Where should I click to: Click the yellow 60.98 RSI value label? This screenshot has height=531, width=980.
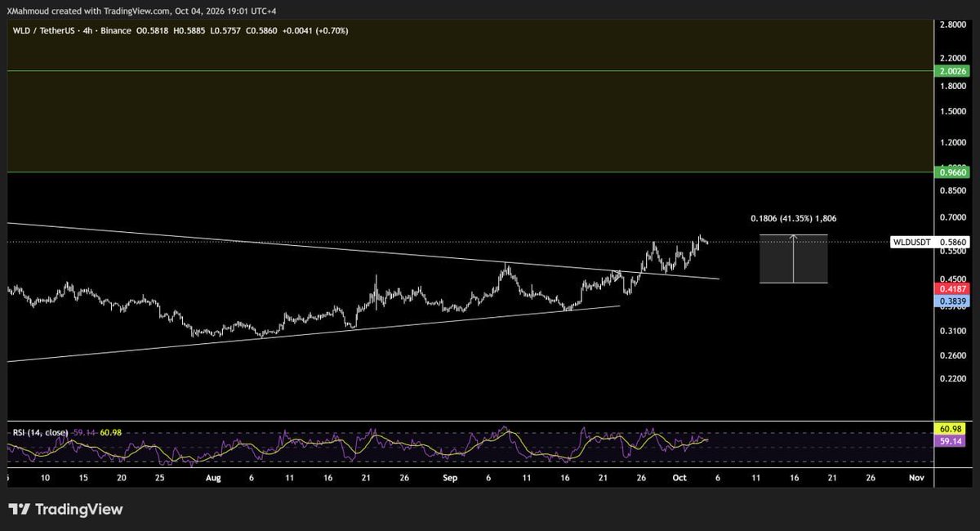pyautogui.click(x=951, y=429)
